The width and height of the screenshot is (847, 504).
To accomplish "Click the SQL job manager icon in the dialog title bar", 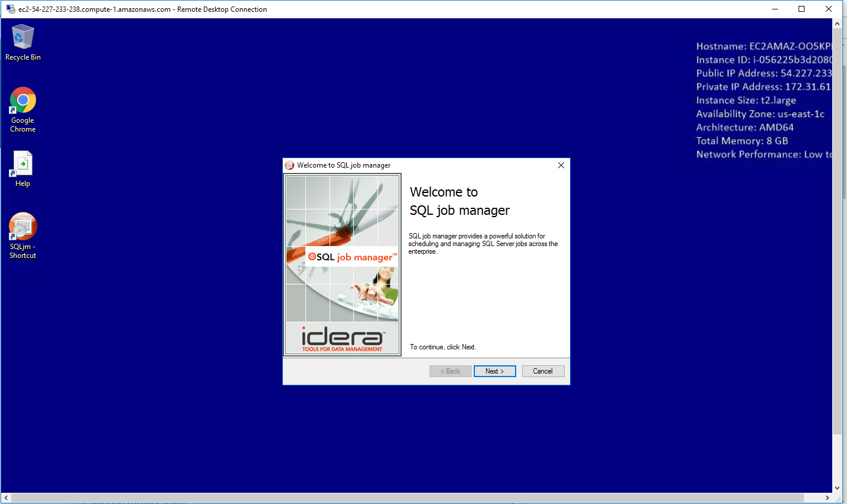I will 289,165.
